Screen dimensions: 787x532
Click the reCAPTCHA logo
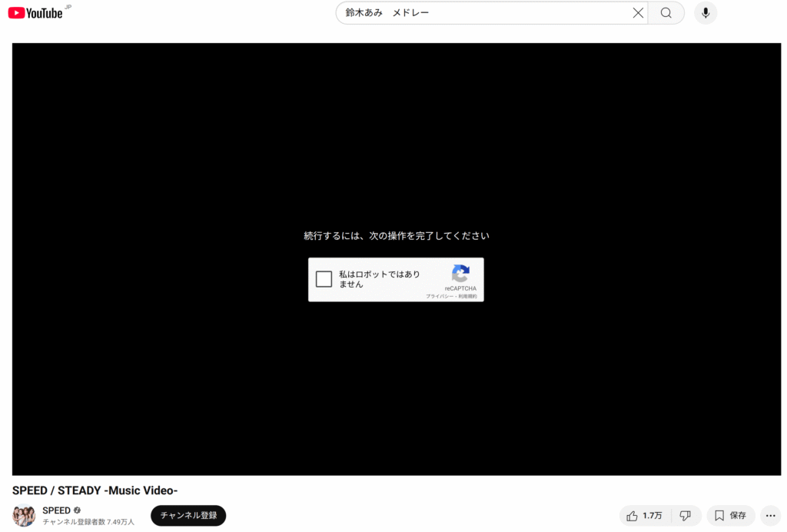[x=460, y=274]
